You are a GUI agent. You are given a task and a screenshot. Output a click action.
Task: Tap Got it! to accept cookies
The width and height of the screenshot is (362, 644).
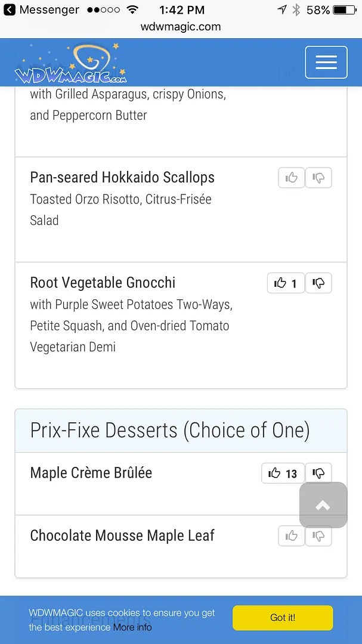point(283,618)
